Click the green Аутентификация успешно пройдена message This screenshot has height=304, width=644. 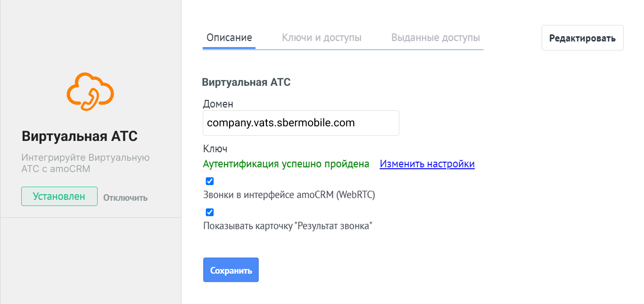pyautogui.click(x=286, y=164)
